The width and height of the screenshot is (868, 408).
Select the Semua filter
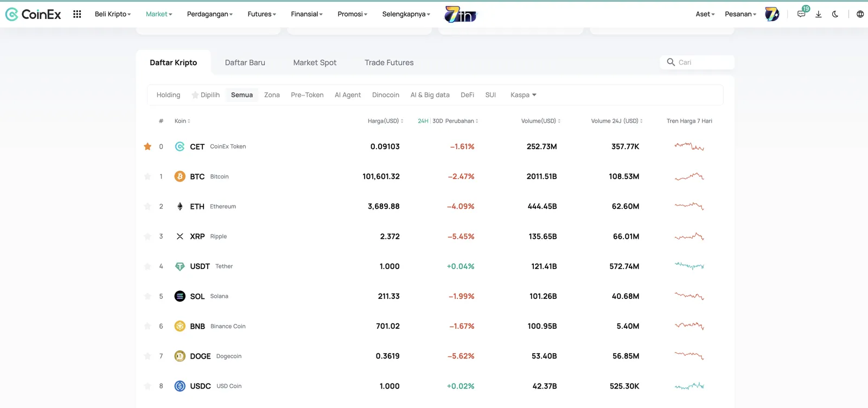pyautogui.click(x=242, y=95)
